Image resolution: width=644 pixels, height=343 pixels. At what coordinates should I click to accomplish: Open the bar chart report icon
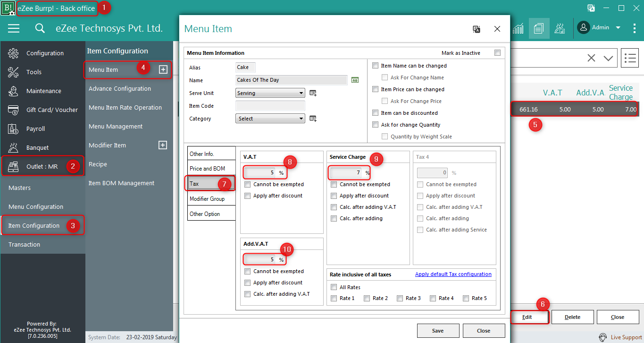tap(519, 28)
